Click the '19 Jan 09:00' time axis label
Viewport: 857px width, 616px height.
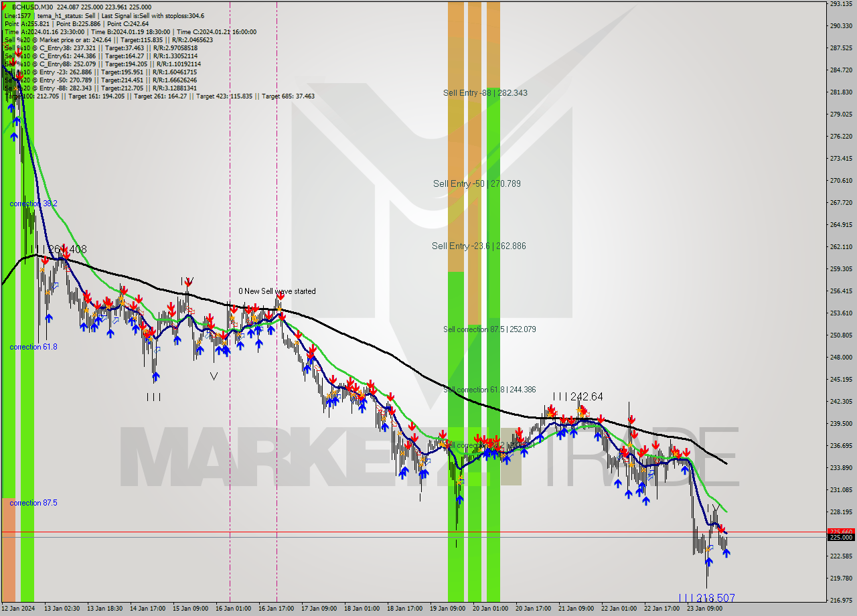pyautogui.click(x=448, y=609)
